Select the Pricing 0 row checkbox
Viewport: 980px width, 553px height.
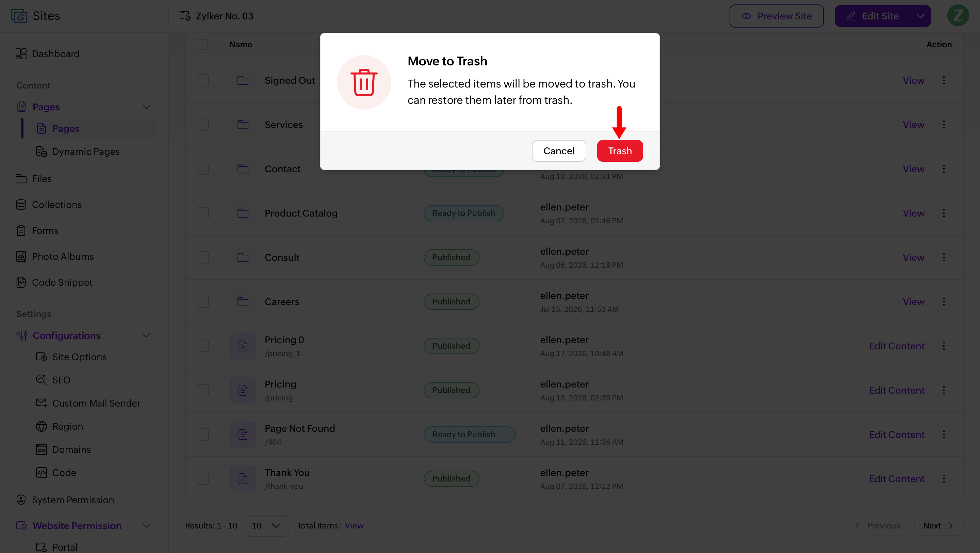coord(203,346)
